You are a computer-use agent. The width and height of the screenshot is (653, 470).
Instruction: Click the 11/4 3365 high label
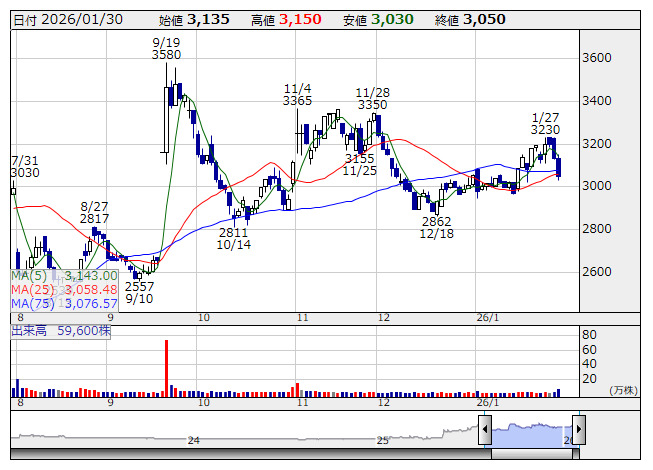pyautogui.click(x=297, y=94)
